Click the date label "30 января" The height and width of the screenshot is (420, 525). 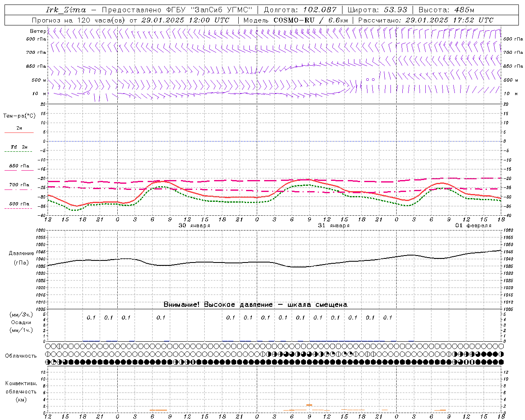click(x=194, y=226)
